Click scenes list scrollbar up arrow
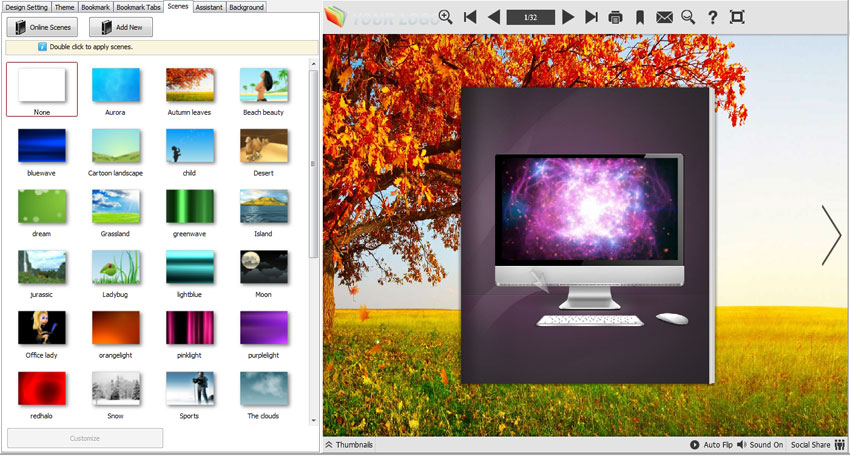 tap(313, 64)
